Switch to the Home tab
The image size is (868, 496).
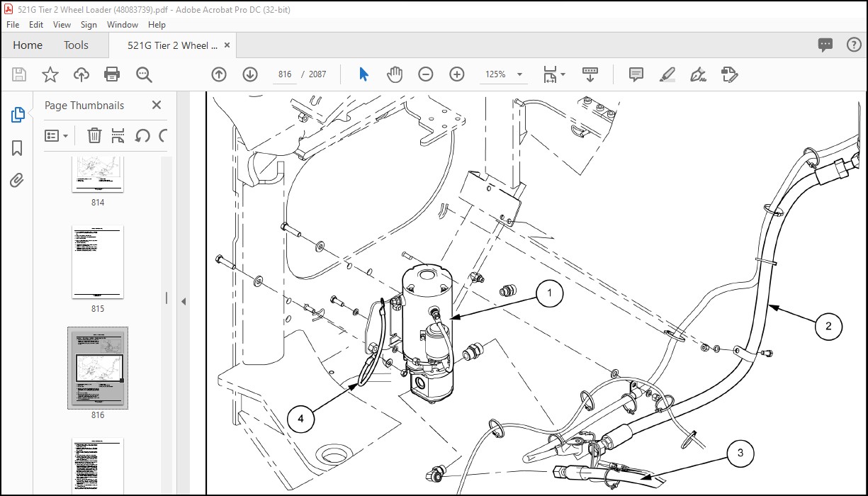click(28, 45)
